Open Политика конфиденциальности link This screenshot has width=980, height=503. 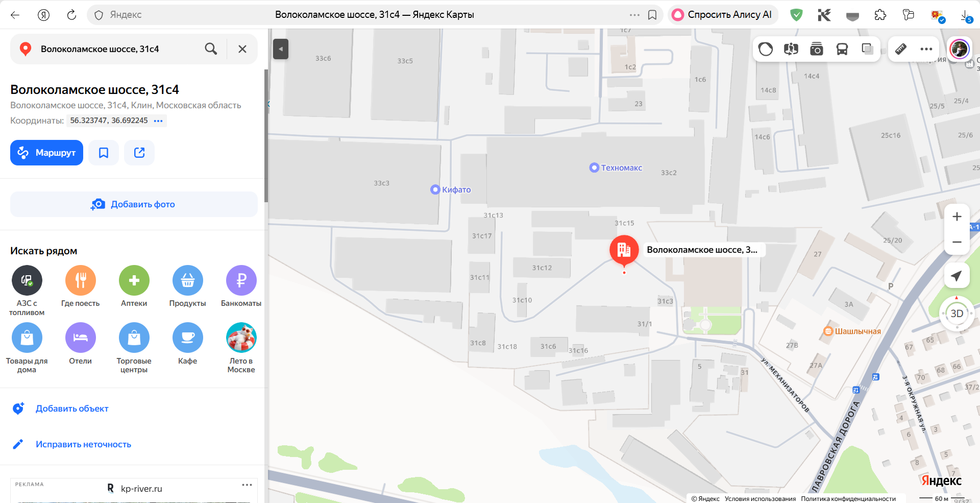(848, 499)
